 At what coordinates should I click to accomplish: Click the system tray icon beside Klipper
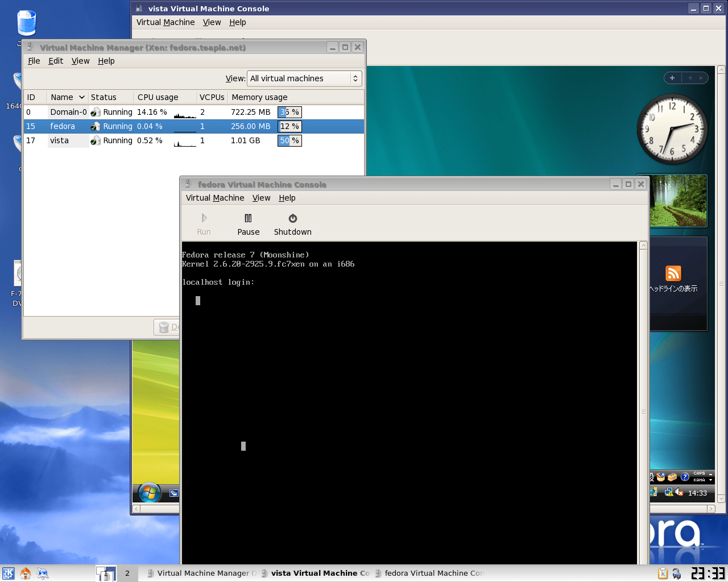[x=676, y=574]
